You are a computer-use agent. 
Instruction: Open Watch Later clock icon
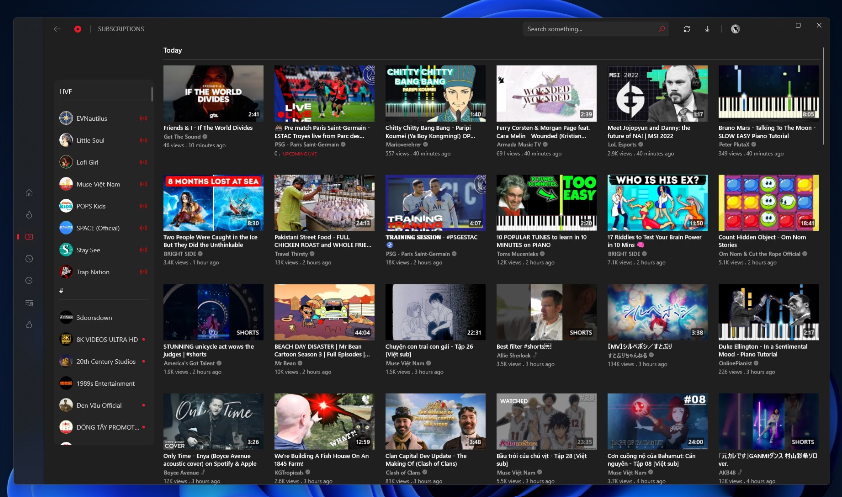[x=29, y=281]
